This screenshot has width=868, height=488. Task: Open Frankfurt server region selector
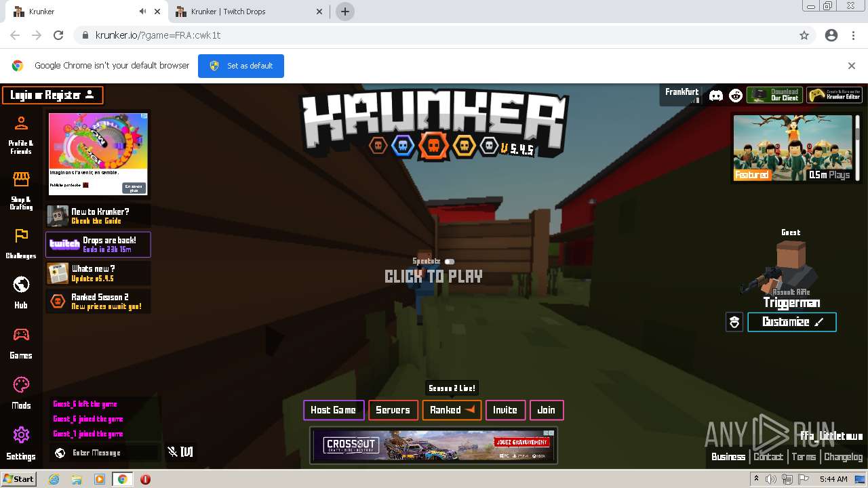pos(682,96)
